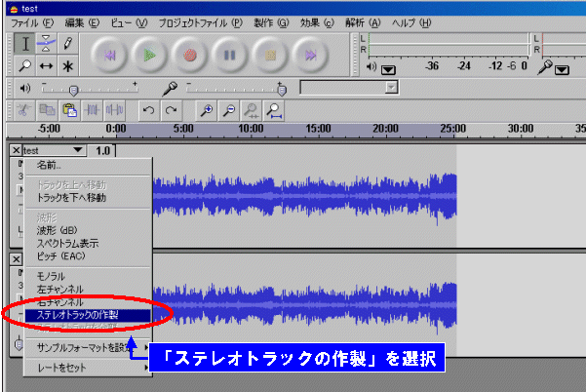Open the output meter dropdown arrow
Screen dimensions: 586x392
tap(388, 70)
